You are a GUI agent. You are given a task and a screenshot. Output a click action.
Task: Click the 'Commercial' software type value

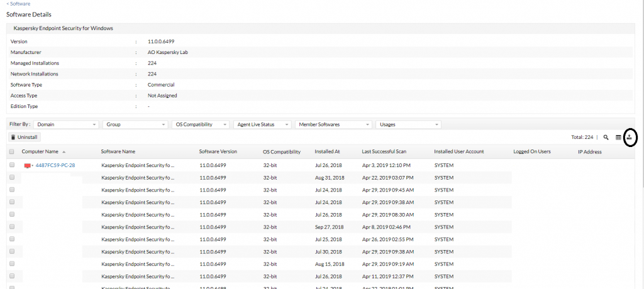[161, 85]
